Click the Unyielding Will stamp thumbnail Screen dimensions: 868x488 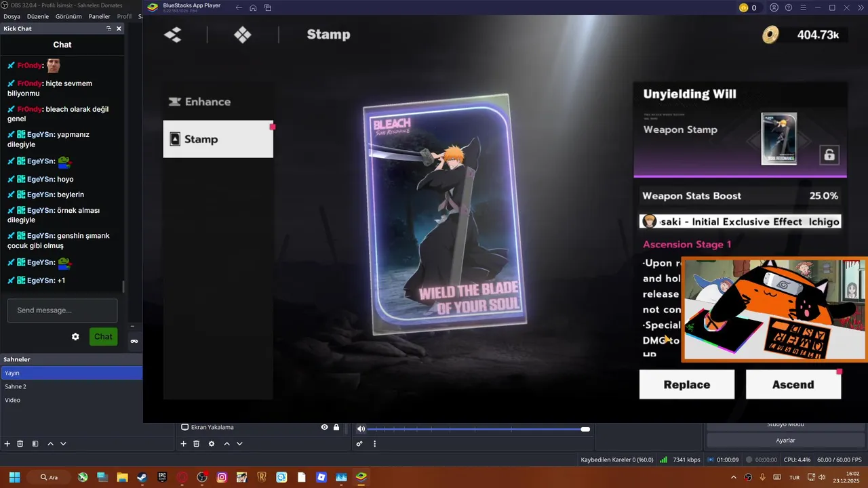pyautogui.click(x=778, y=139)
